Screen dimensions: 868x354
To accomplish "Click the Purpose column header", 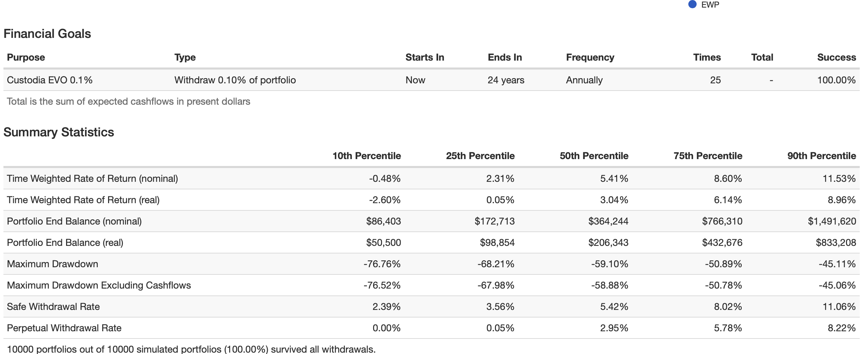I will click(26, 57).
